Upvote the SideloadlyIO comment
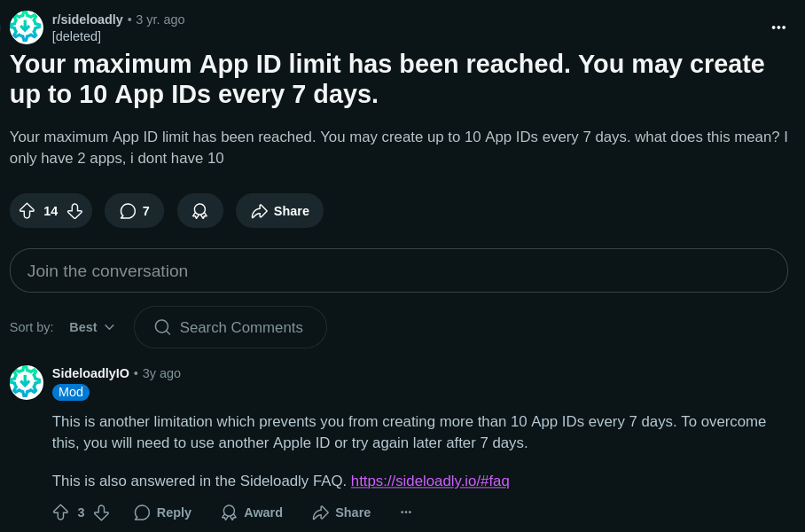Screen dimensions: 805x532 [60, 512]
